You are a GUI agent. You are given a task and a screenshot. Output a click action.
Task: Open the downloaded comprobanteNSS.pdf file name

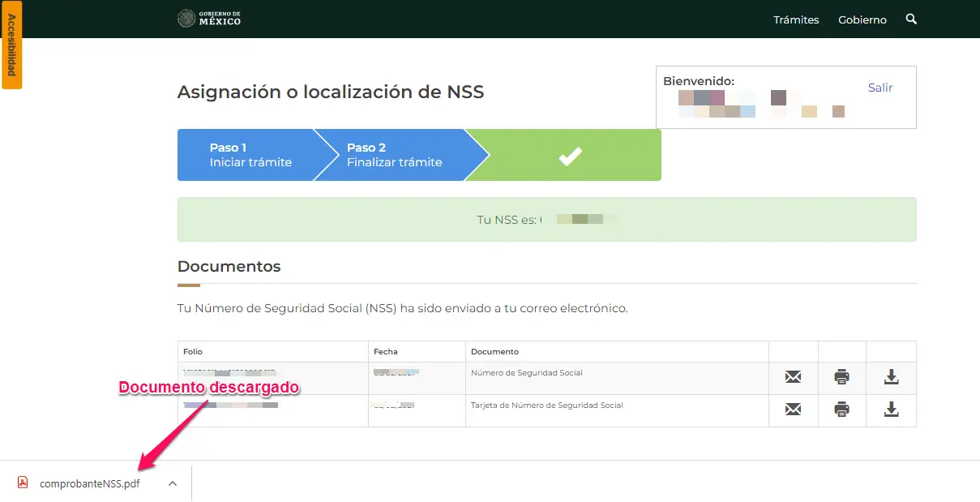(89, 483)
